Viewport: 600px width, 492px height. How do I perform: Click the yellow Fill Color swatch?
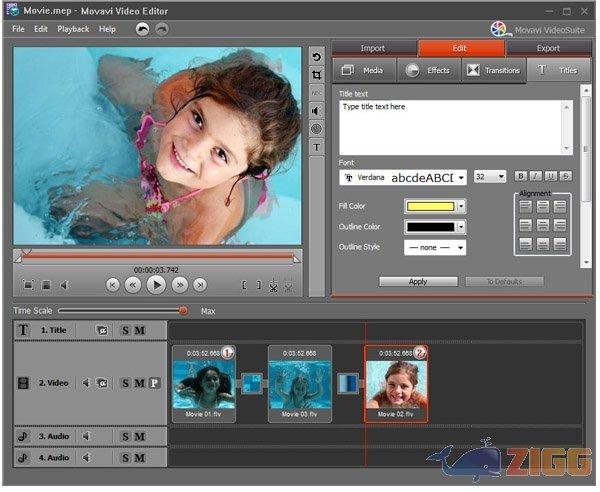tap(430, 207)
